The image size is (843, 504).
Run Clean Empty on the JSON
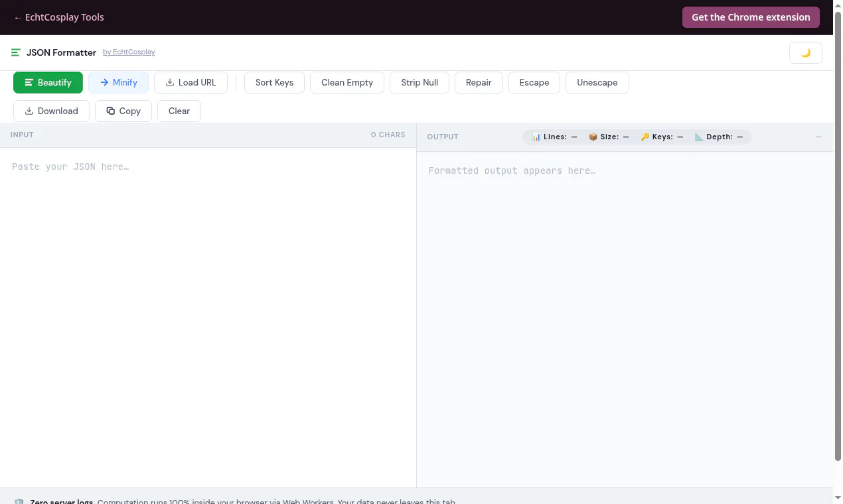347,82
